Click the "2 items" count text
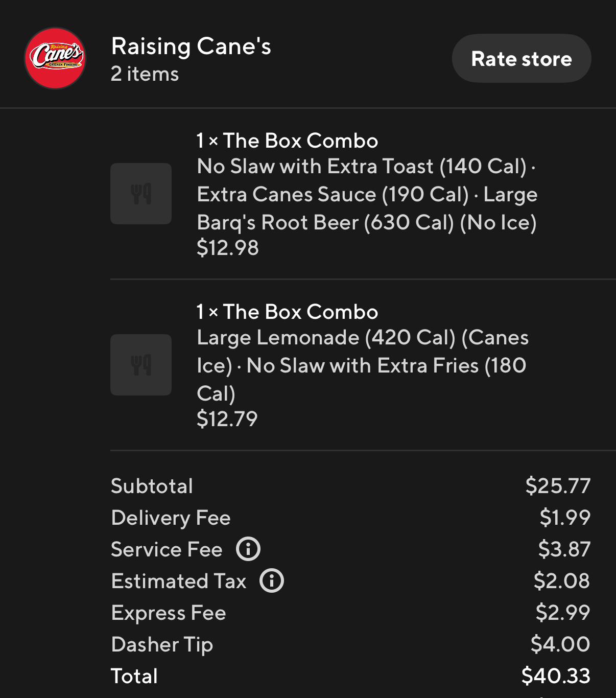616x698 pixels. pos(145,74)
